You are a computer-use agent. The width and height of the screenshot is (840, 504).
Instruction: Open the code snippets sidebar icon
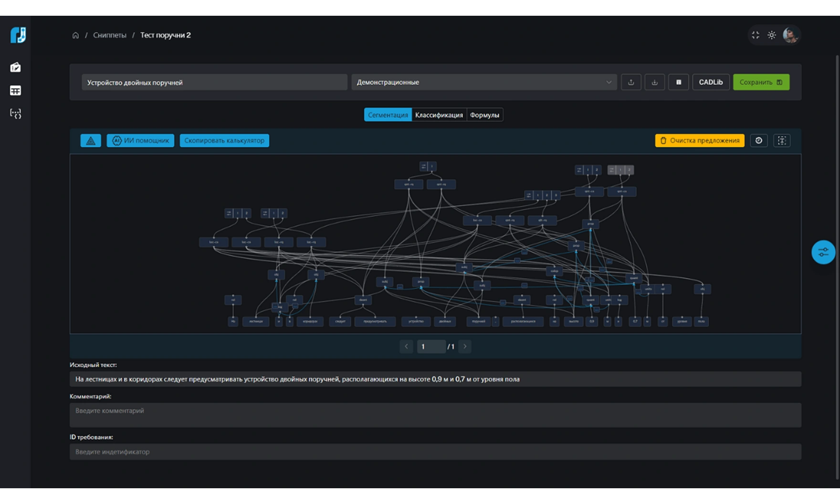(x=15, y=114)
